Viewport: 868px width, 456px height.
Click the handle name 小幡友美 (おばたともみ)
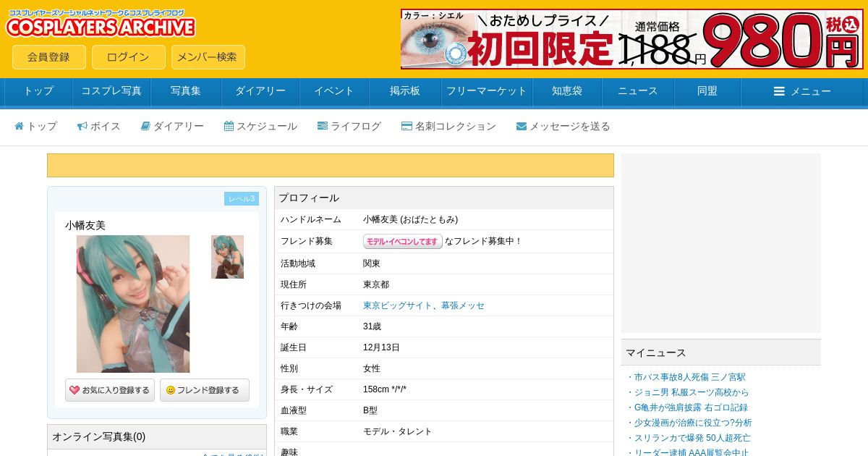(x=410, y=219)
